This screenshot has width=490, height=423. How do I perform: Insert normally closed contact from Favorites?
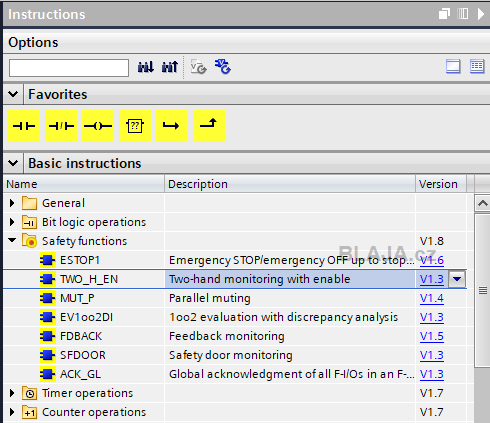(61, 126)
